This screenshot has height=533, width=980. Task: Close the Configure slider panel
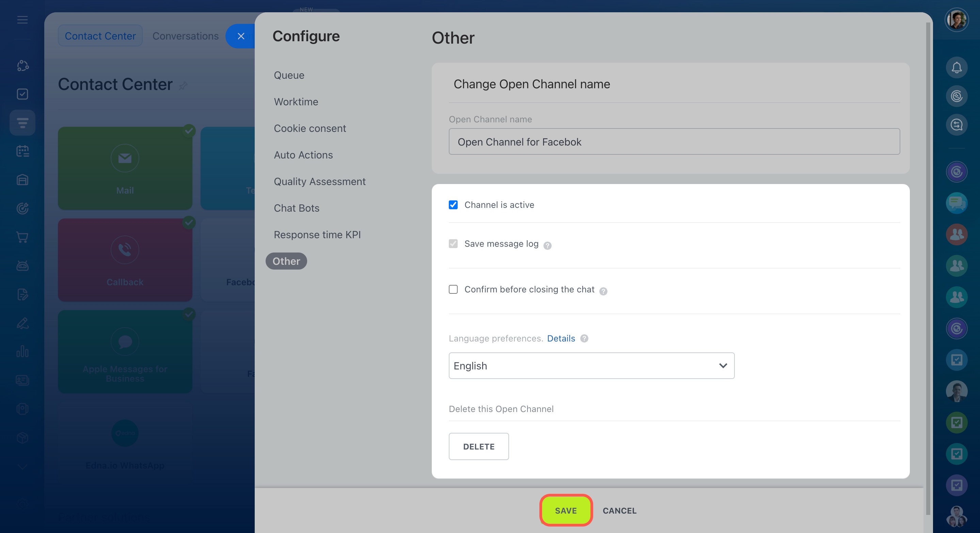[x=241, y=36]
